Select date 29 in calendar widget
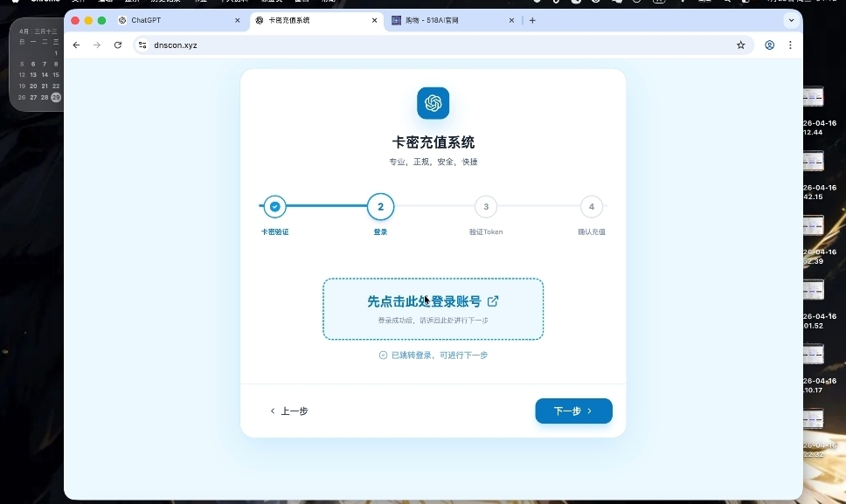 (56, 98)
